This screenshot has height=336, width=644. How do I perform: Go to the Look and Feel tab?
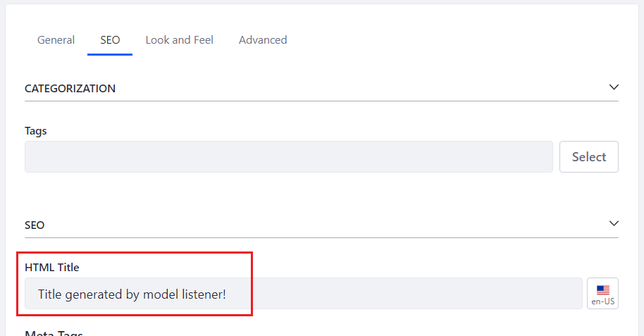(180, 40)
